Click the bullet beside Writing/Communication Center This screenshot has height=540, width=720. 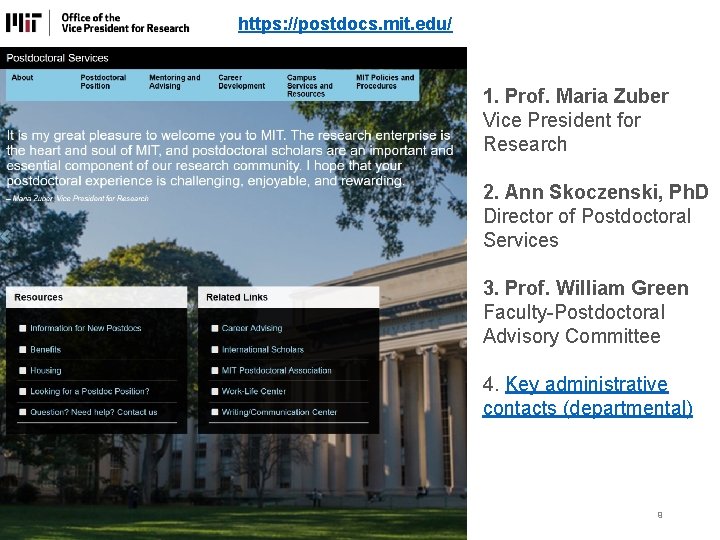coord(214,412)
